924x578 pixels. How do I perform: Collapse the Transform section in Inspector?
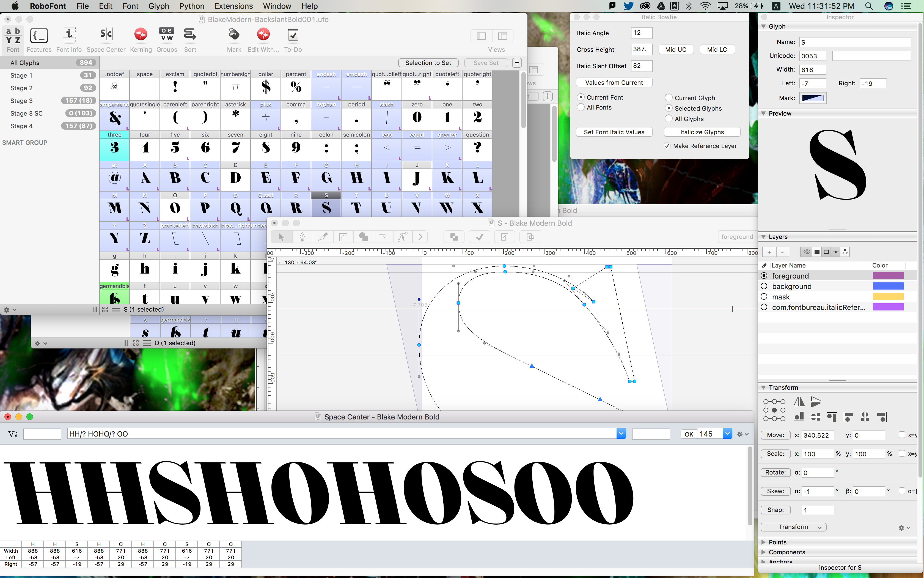(763, 388)
